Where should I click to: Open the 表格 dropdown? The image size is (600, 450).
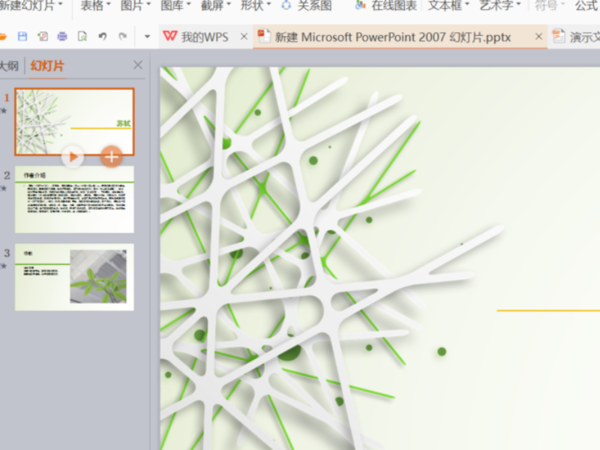95,5
